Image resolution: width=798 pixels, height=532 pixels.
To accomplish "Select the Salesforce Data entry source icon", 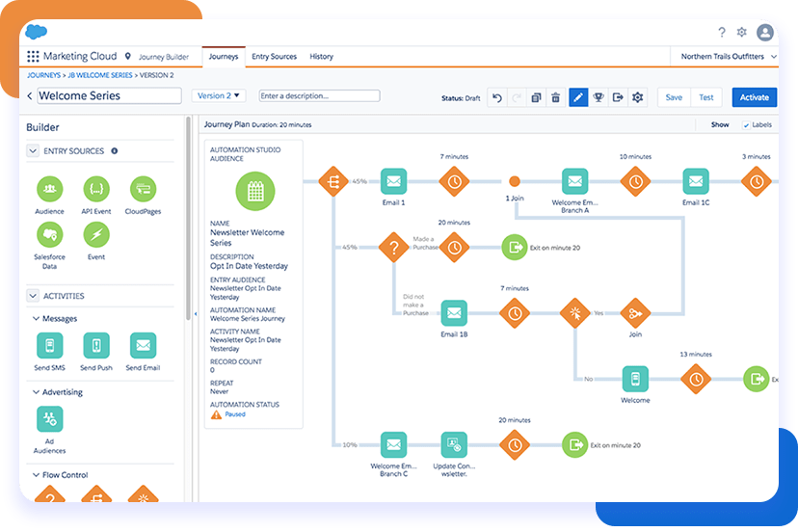I will 49,235.
